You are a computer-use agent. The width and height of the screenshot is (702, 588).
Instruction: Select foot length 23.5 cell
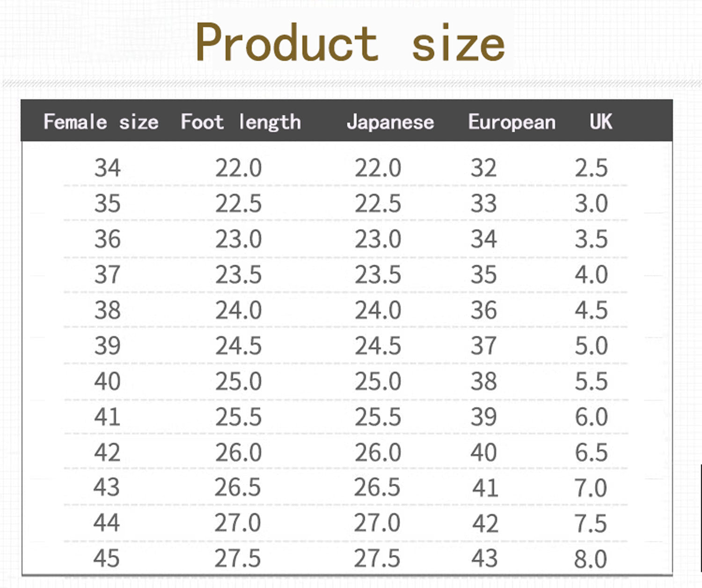(238, 275)
